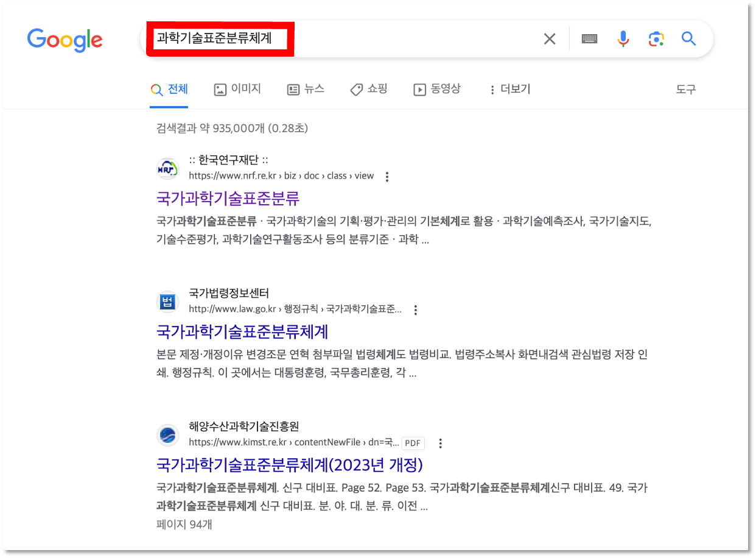756x558 pixels.
Task: Open the 도구 search tools
Action: [x=685, y=90]
